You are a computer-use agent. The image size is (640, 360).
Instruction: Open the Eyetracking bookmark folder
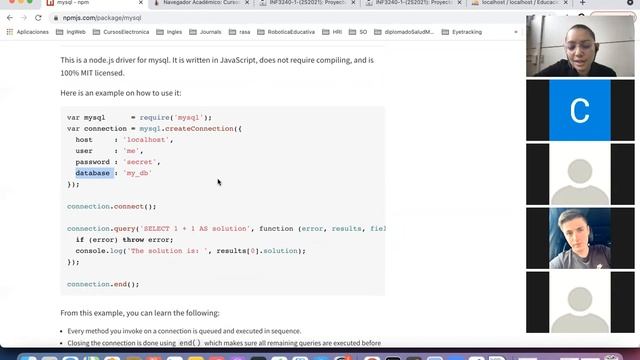pos(462,32)
